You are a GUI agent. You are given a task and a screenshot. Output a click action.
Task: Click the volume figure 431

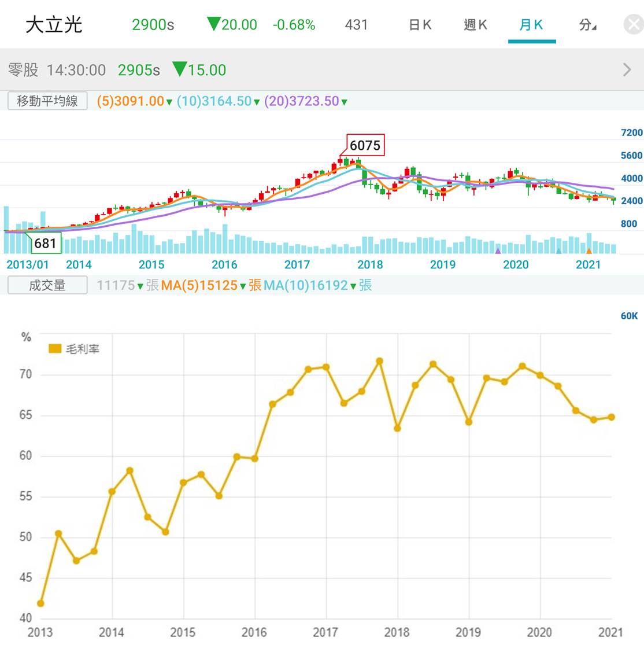coord(356,25)
